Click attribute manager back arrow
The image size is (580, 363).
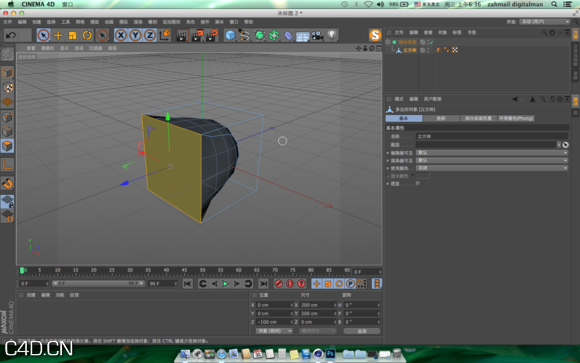click(x=515, y=99)
